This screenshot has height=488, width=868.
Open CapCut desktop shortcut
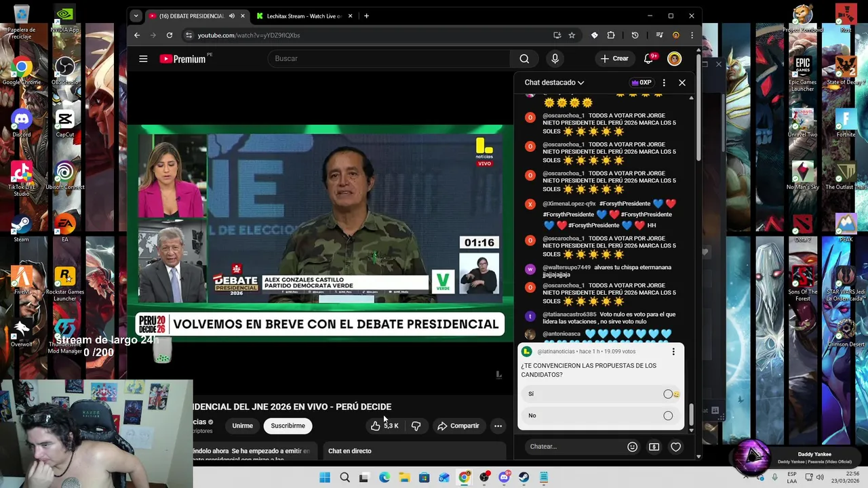pyautogui.click(x=64, y=123)
